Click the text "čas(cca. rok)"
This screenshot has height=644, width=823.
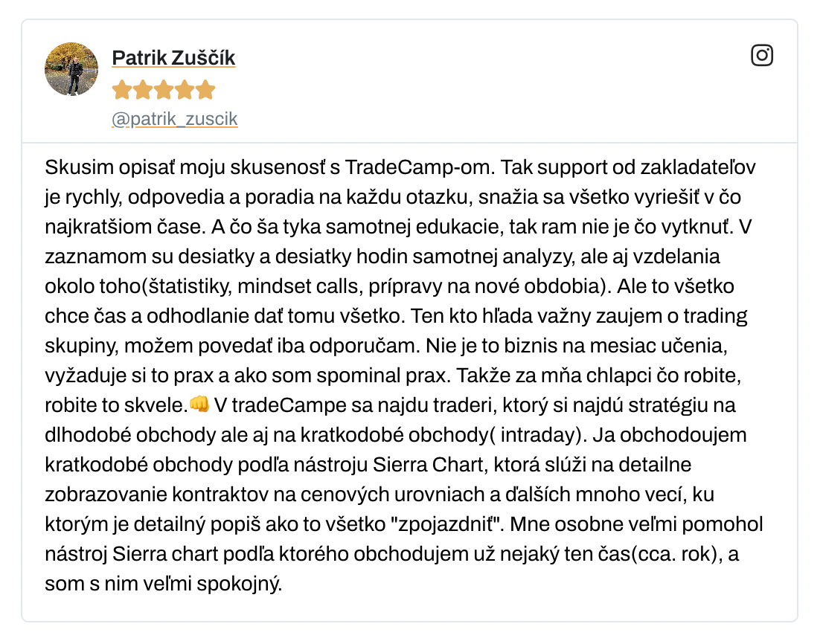pyautogui.click(x=661, y=555)
